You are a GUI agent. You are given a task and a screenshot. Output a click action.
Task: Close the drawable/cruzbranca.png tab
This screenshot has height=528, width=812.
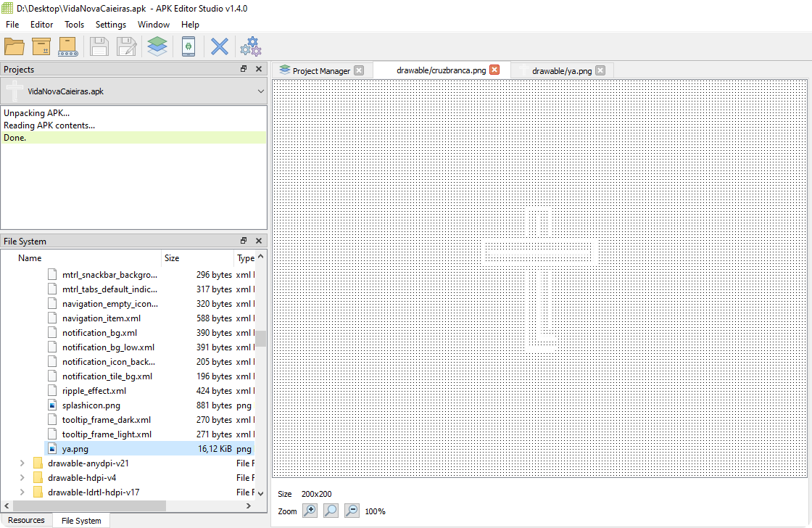[x=494, y=70]
